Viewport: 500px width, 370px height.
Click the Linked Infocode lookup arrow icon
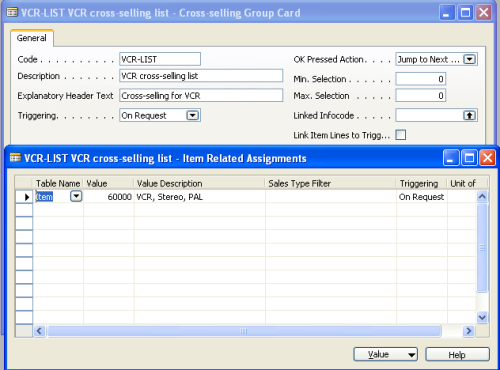tap(469, 116)
